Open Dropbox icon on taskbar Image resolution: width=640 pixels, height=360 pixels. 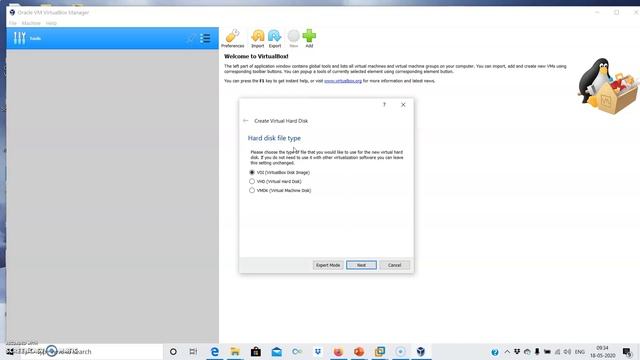(318, 351)
